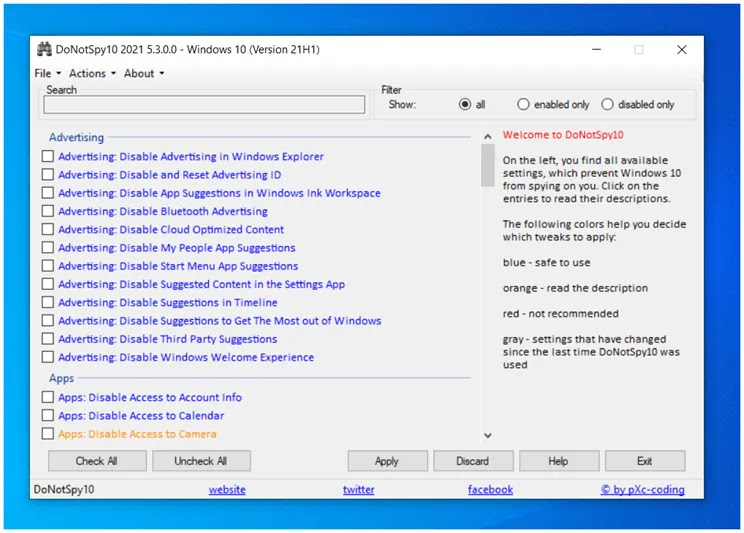Check the orange Disable Access to Camera

click(x=47, y=434)
